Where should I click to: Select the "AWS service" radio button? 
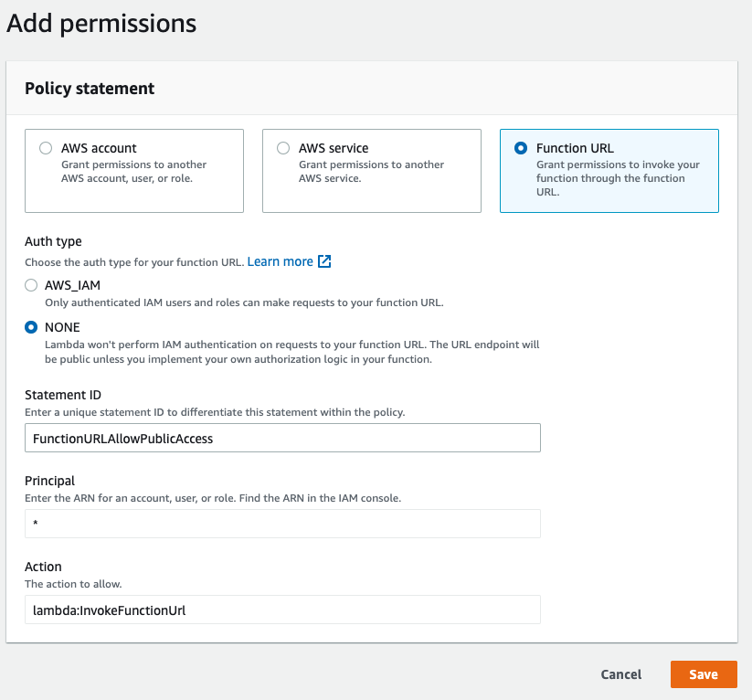pyautogui.click(x=283, y=147)
